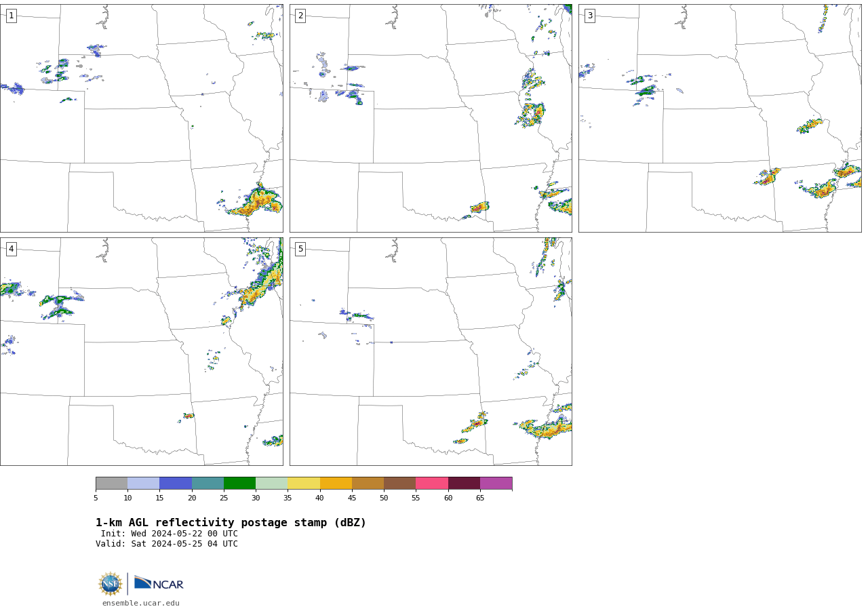868x611 pixels.
Task: Click the colorbar tick label 65
Action: [x=480, y=498]
